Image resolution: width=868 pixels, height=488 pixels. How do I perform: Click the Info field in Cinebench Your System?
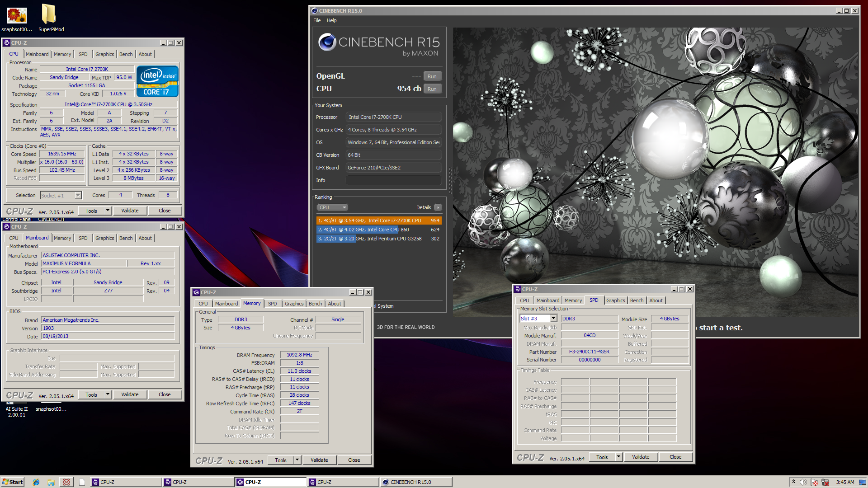point(393,180)
